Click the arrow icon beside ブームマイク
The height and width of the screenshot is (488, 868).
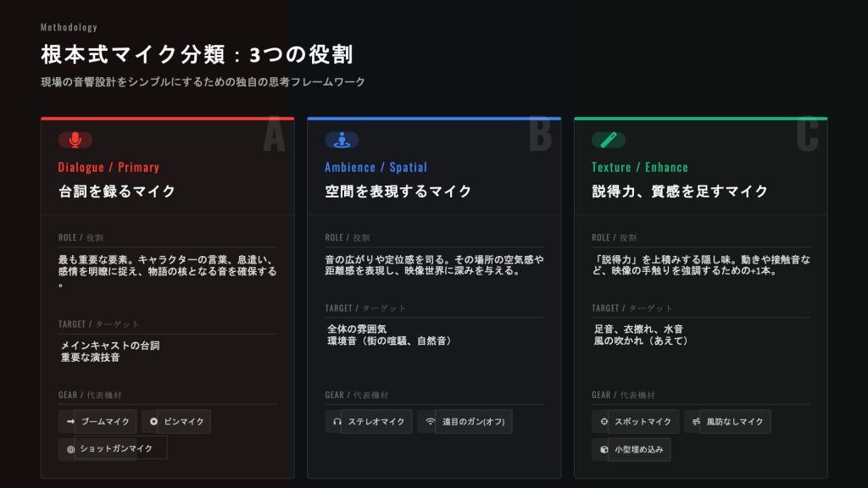click(68, 421)
